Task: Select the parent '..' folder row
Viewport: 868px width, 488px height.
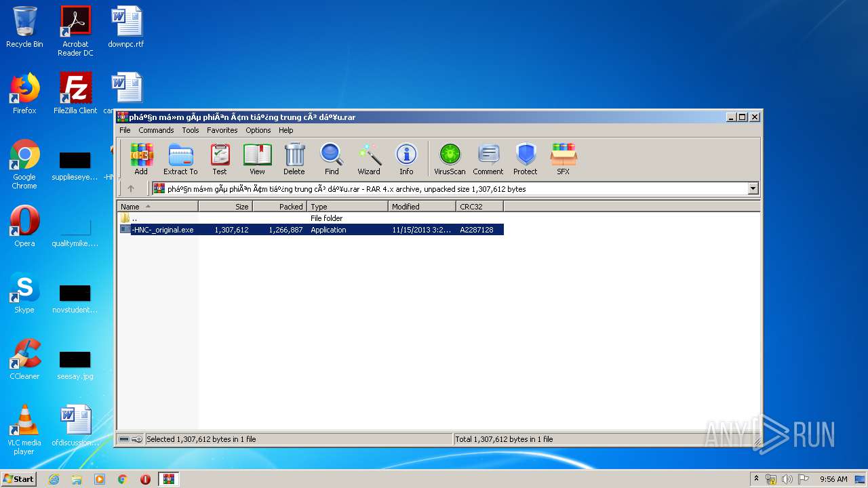Action: point(311,218)
